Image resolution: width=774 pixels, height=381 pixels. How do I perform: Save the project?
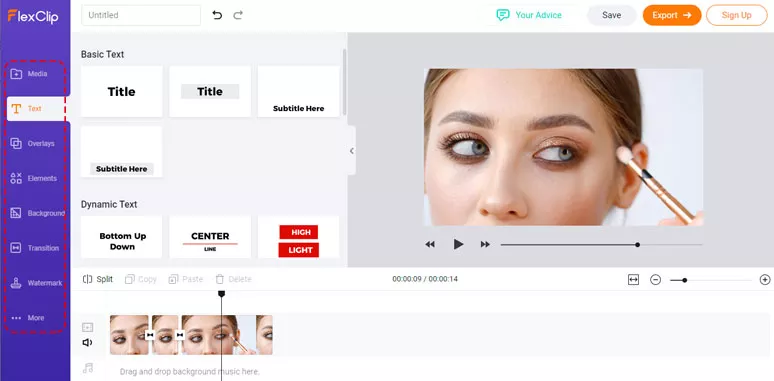click(612, 15)
